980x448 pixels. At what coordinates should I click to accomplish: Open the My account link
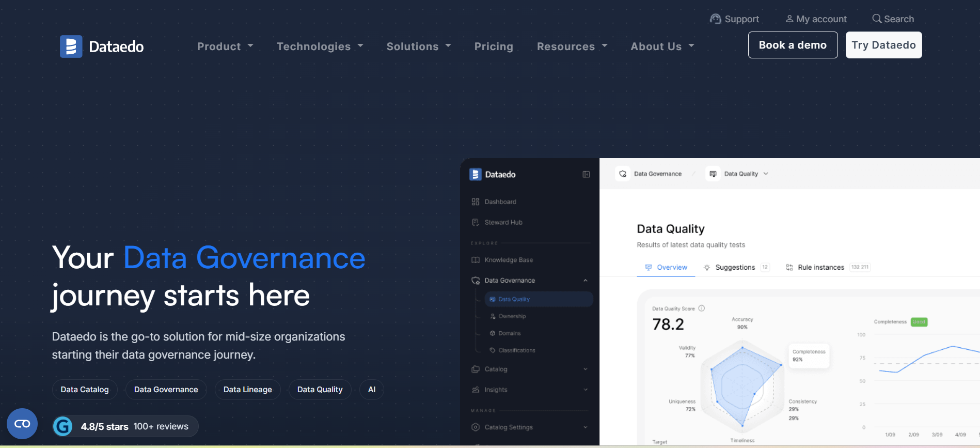point(816,19)
